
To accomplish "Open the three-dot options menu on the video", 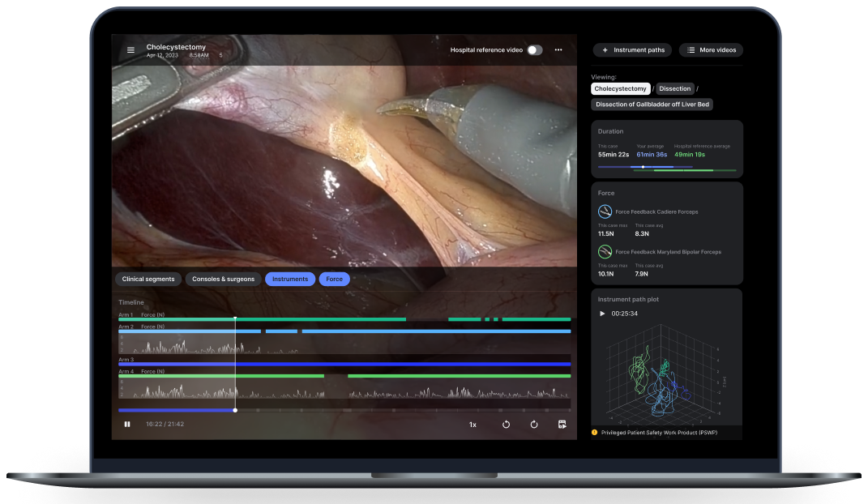I will [x=558, y=49].
